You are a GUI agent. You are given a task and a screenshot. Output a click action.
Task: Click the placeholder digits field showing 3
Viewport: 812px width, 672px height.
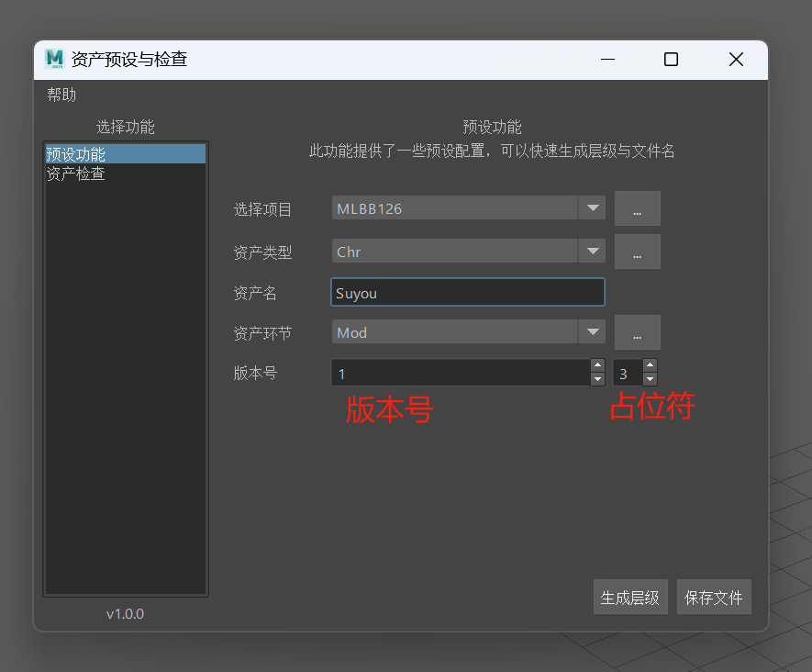(x=628, y=373)
